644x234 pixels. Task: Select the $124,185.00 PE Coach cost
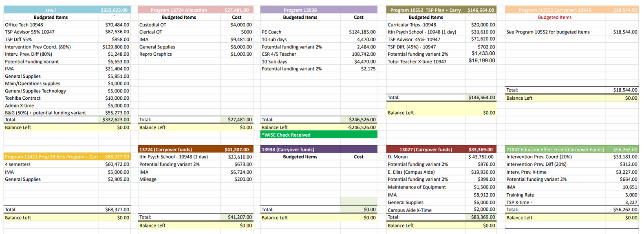(359, 32)
